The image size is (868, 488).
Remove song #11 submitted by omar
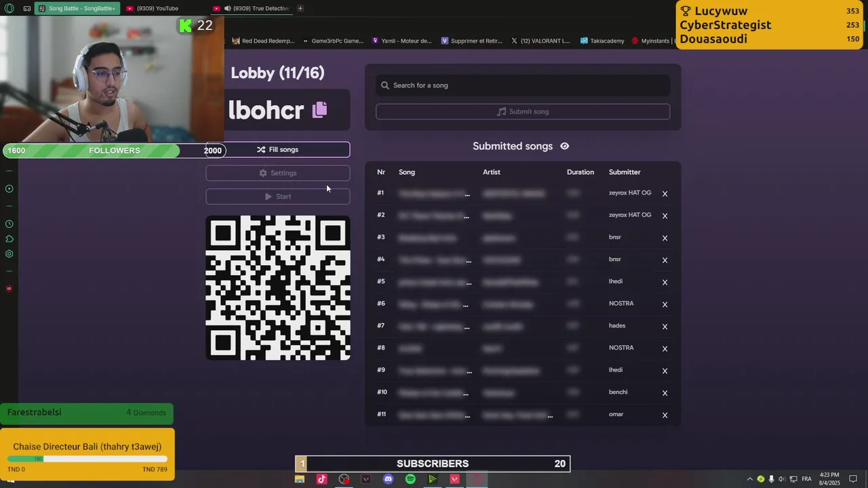[665, 415]
